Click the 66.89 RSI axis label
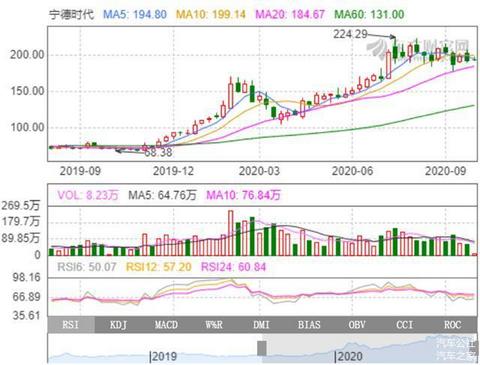This screenshot has width=480, height=365. pyautogui.click(x=26, y=297)
